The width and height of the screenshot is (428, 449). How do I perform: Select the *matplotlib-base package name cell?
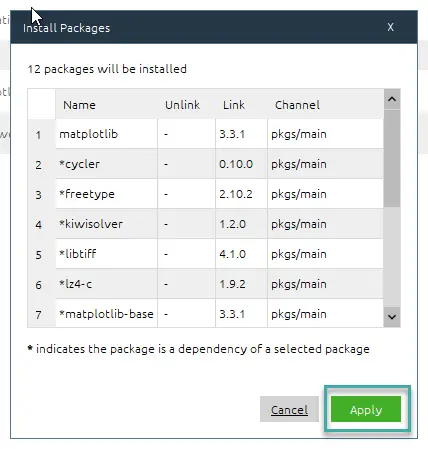point(106,313)
